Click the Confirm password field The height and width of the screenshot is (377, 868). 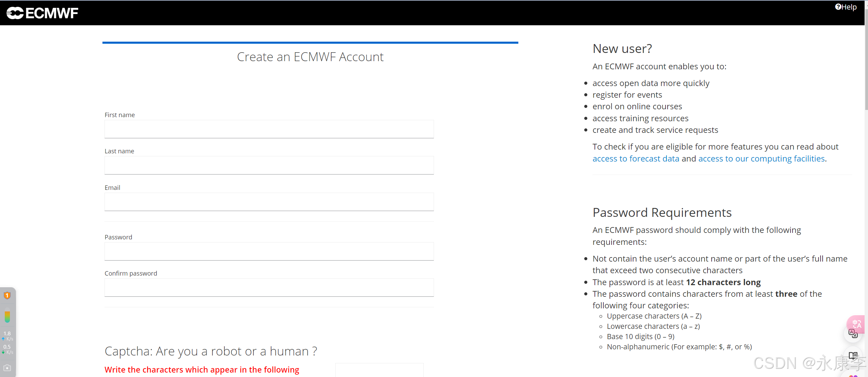pyautogui.click(x=269, y=288)
